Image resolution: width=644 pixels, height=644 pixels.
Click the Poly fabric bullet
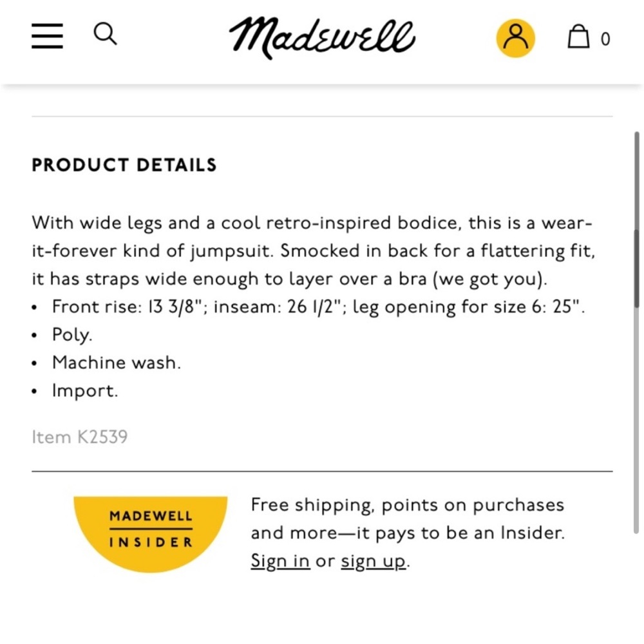(72, 335)
